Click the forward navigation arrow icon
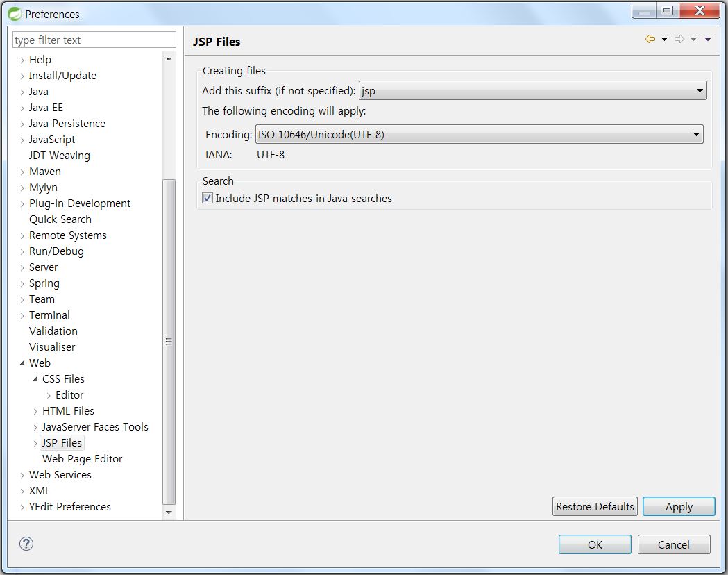 [x=679, y=39]
